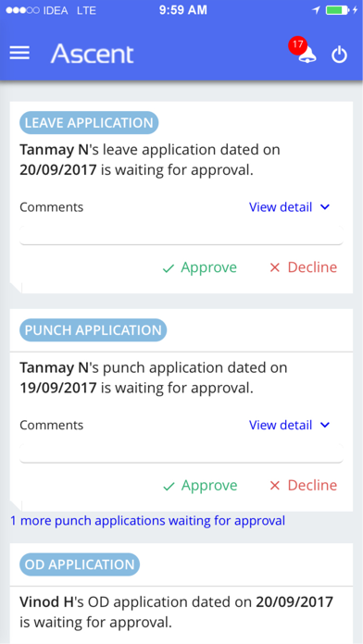The height and width of the screenshot is (644, 363).
Task: Approve Tanmay N's punch application
Action: click(x=199, y=486)
